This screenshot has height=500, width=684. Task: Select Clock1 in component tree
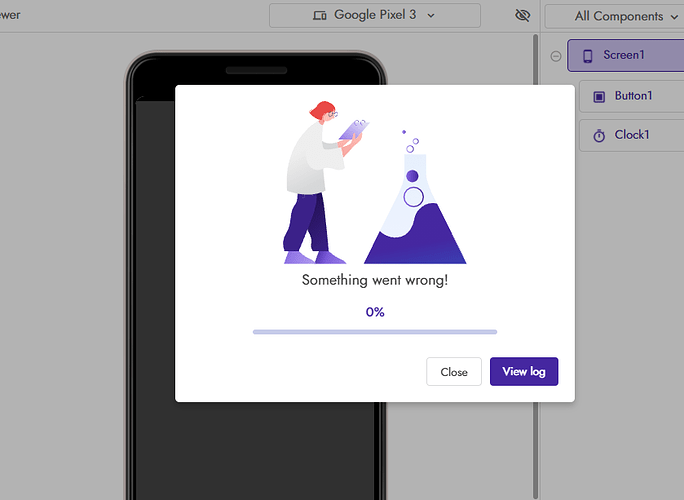(631, 135)
